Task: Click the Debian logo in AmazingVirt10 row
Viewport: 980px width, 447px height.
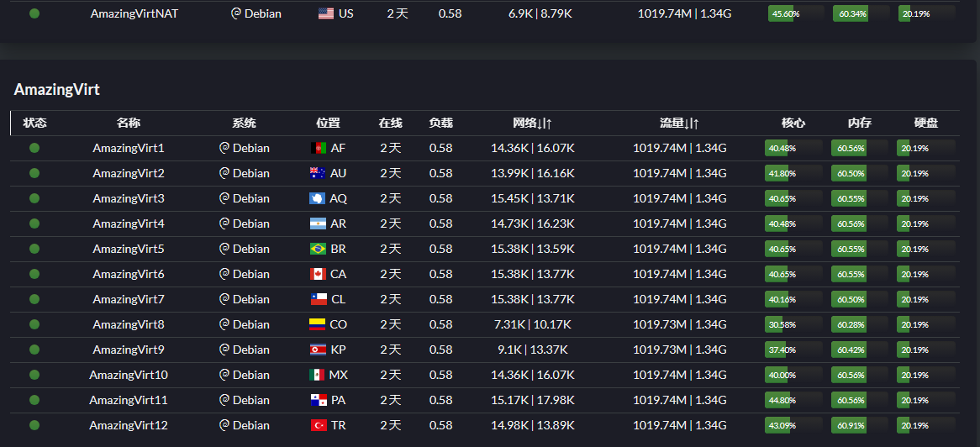Action: [x=224, y=375]
